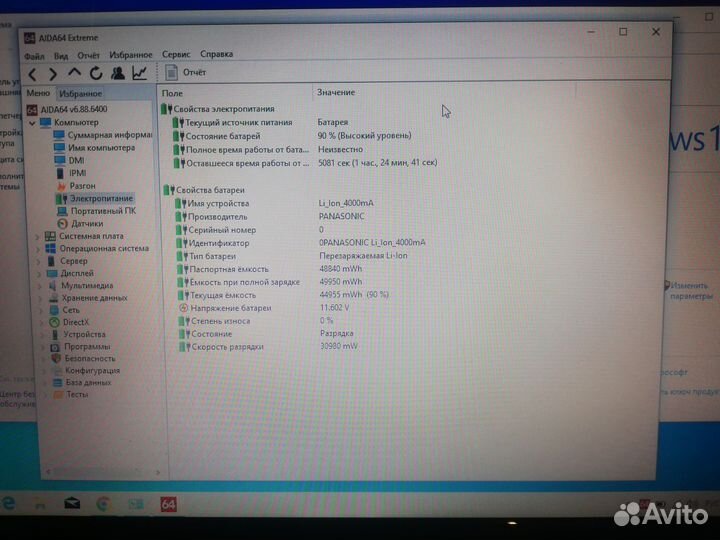Expand the Сервер node

click(x=39, y=262)
